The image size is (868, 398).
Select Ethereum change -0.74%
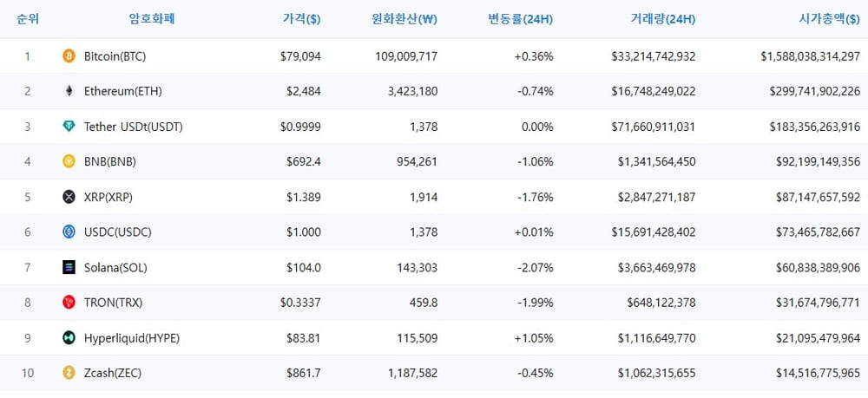535,91
